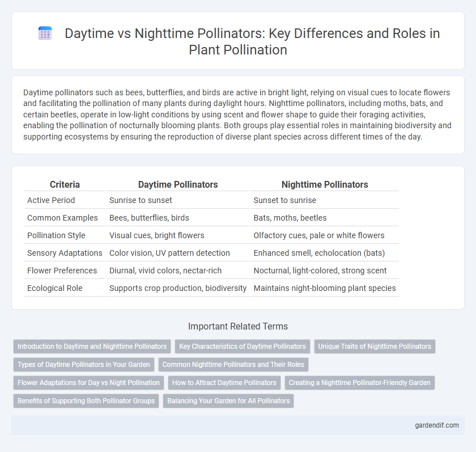Click 'Color vision, UV pattern detection' cell

tap(178, 253)
